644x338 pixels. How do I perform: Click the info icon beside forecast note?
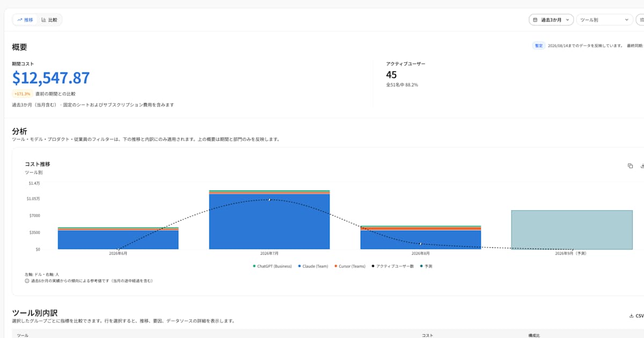(x=27, y=281)
